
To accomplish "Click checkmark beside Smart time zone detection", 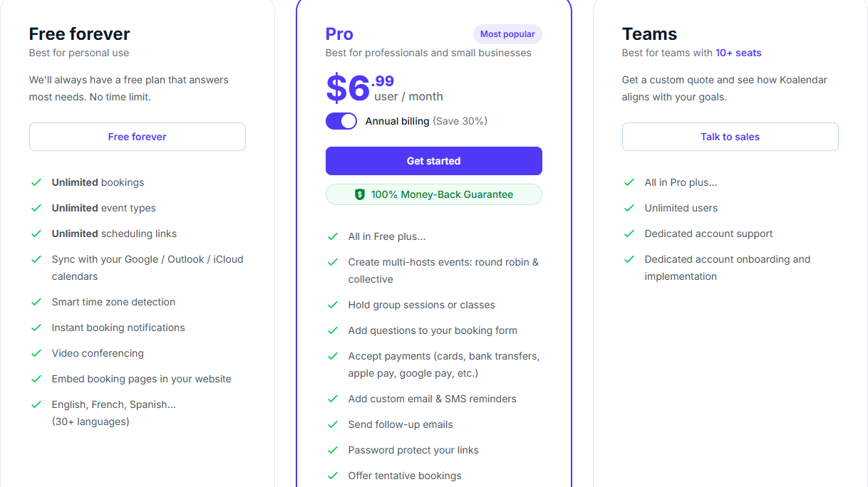I will 36,302.
